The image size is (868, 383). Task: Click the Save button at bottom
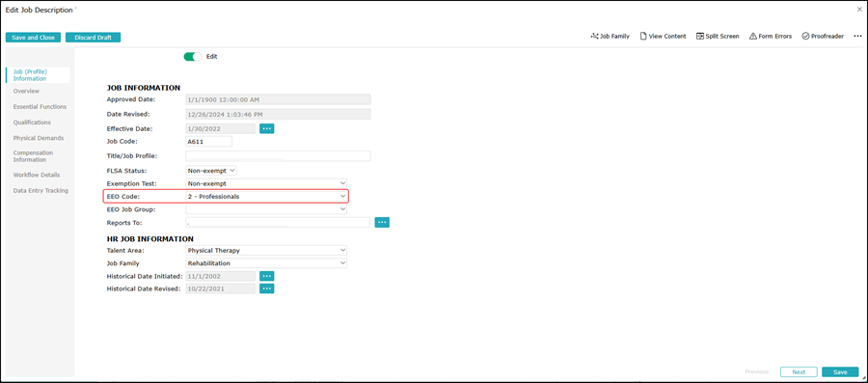[x=840, y=372]
